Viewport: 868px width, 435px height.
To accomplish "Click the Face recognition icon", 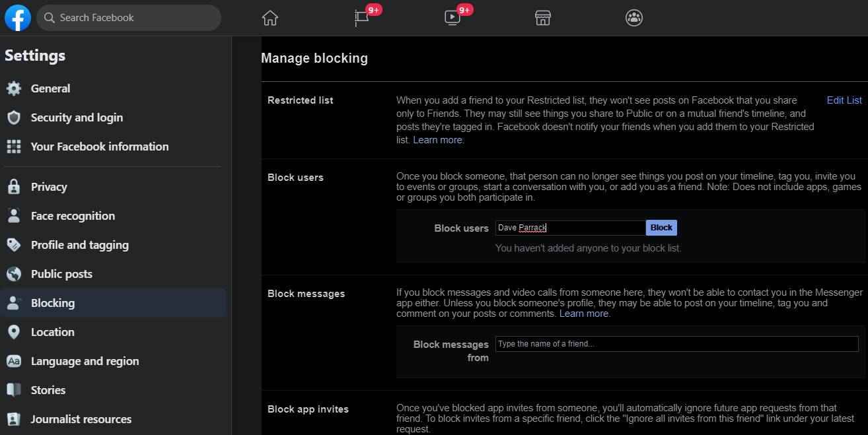I will tap(14, 216).
